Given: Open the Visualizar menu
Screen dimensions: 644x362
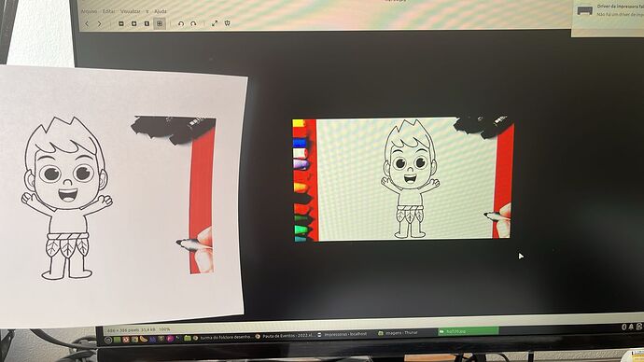Looking at the screenshot, I should 131,11.
